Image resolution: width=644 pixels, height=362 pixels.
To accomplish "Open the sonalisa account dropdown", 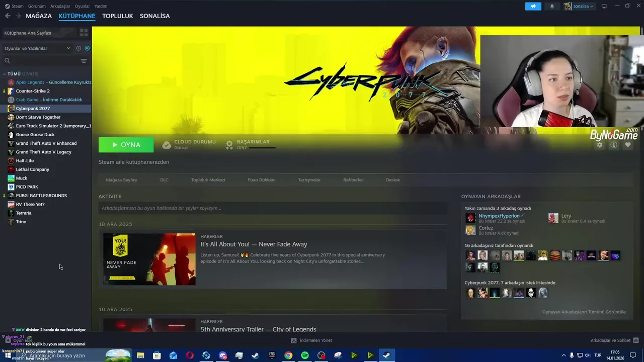I will click(579, 6).
